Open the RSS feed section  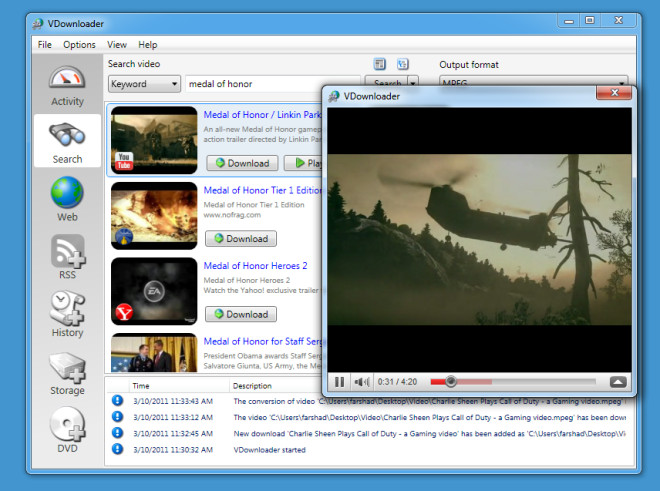point(67,257)
